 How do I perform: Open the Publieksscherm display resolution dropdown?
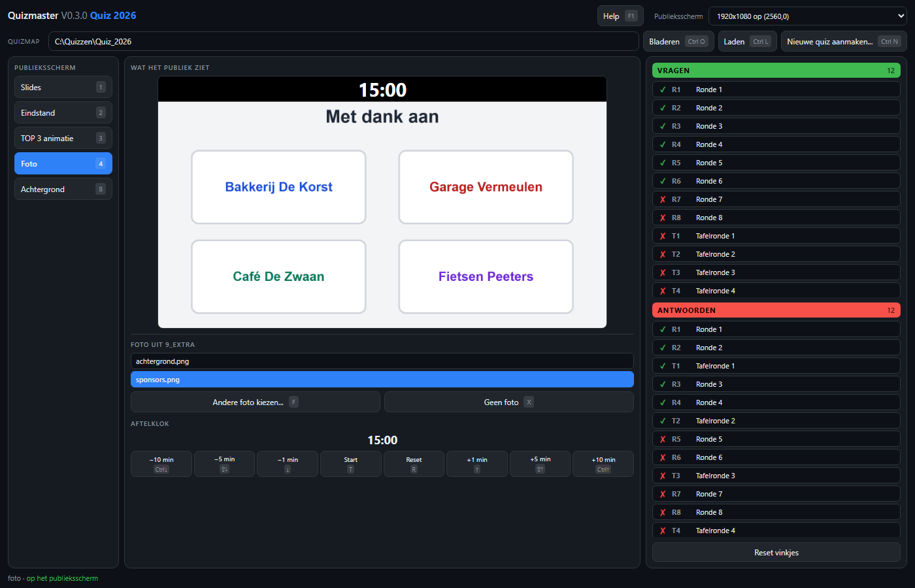pos(809,16)
